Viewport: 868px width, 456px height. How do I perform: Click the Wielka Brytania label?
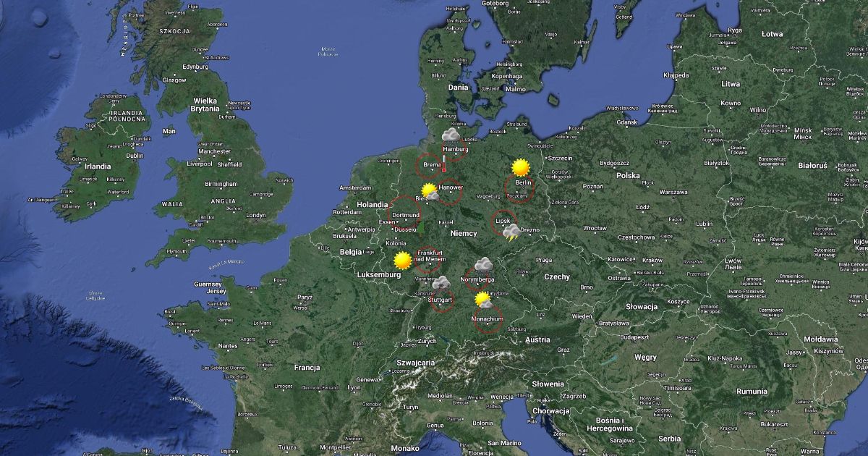(x=205, y=104)
